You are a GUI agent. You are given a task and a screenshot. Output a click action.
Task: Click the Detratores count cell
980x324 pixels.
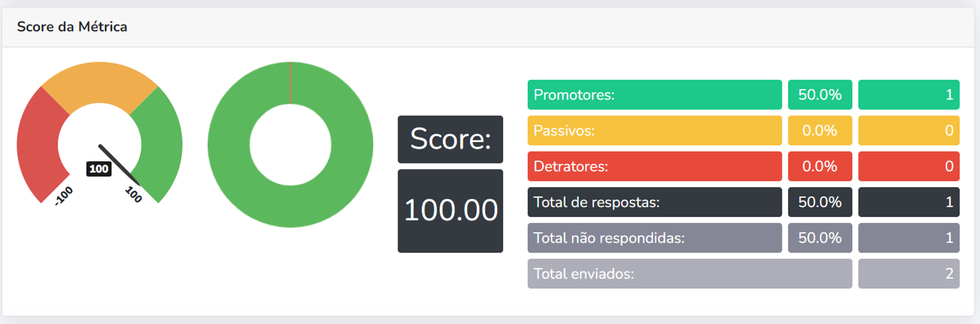click(x=908, y=166)
